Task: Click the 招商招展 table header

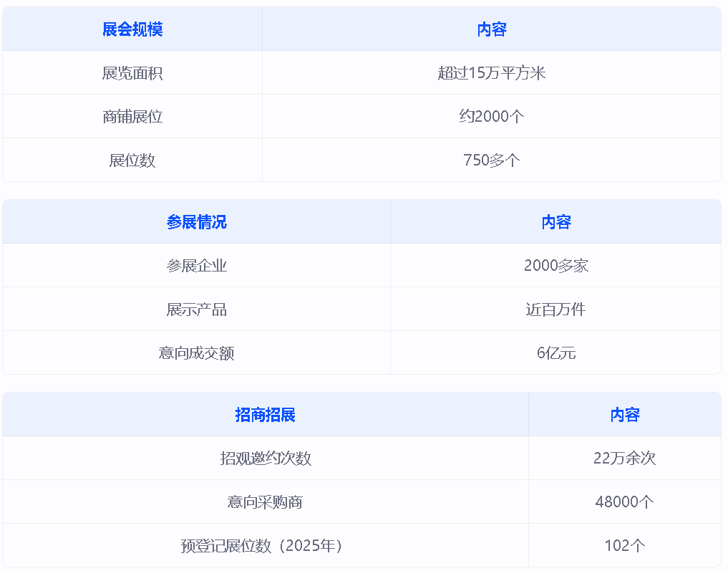Action: [265, 415]
